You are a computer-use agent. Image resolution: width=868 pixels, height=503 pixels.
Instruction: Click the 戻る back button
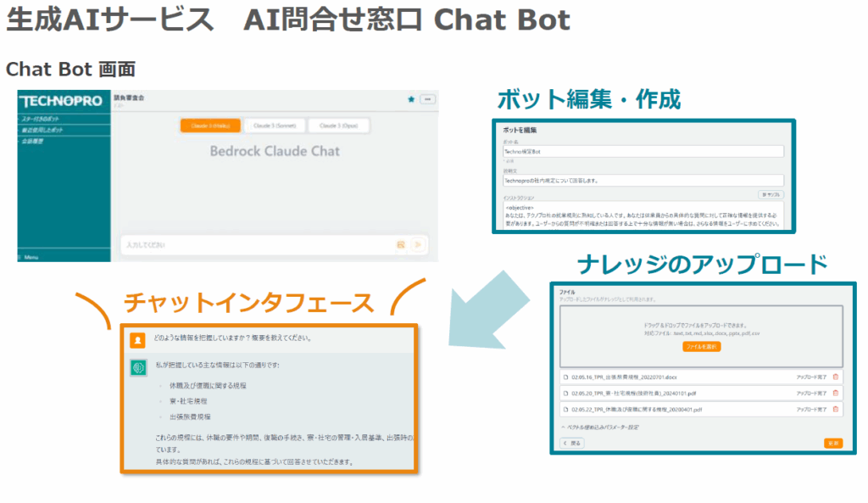pos(572,443)
